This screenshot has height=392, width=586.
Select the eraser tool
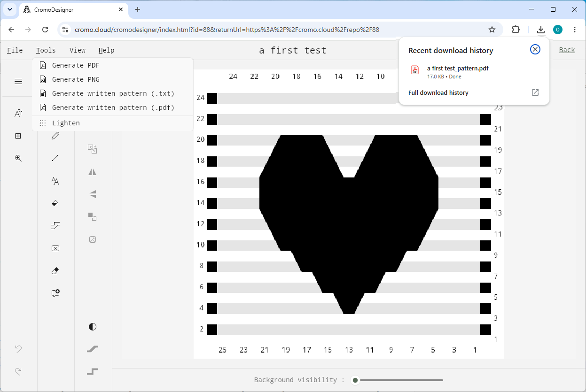pyautogui.click(x=55, y=271)
